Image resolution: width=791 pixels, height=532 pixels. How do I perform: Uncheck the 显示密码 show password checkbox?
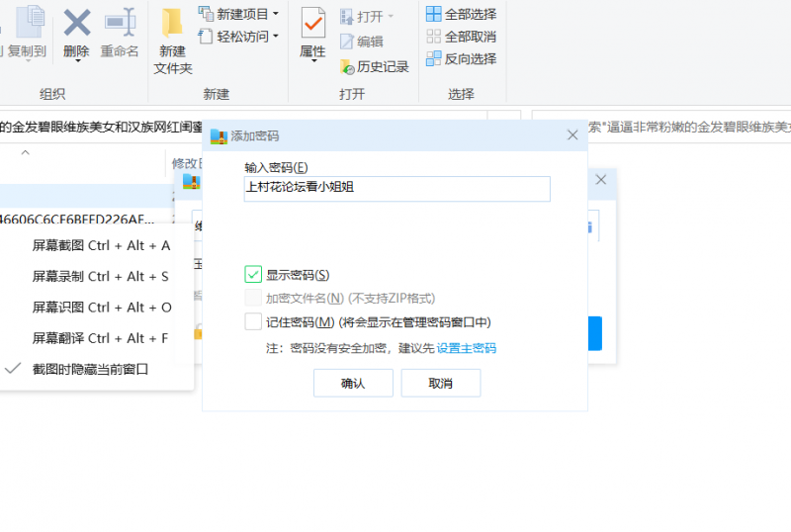253,274
